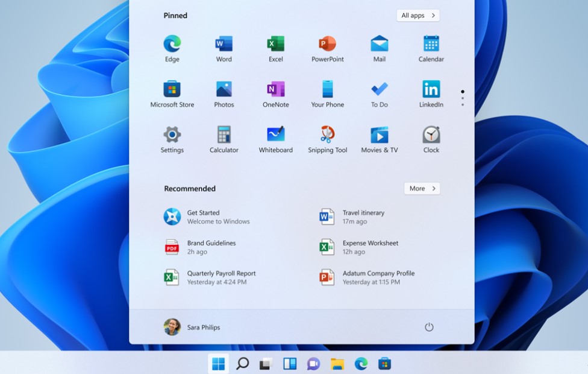Viewport: 588px width, 374px height.
Task: Expand the full apps list via All apps
Action: pos(418,15)
